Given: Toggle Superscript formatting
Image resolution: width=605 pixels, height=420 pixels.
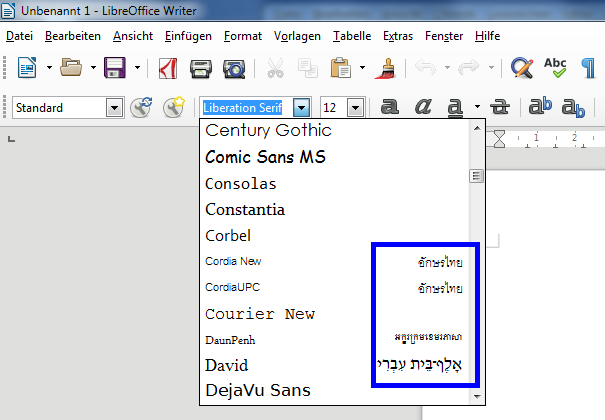Looking at the screenshot, I should pos(540,106).
